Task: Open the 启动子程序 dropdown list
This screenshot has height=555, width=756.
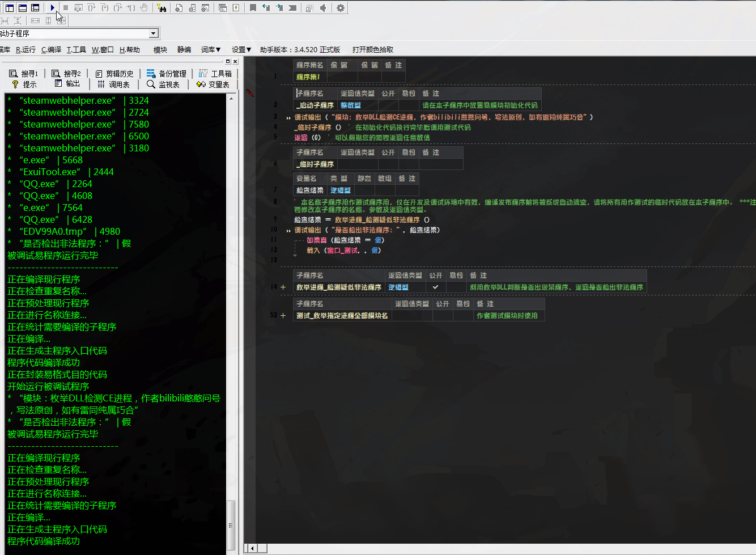Action: [153, 33]
